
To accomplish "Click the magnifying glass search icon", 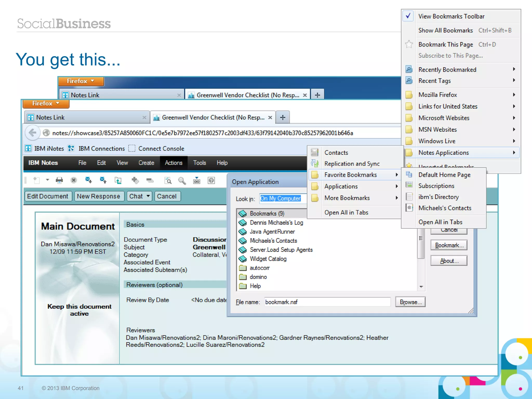I will (182, 180).
